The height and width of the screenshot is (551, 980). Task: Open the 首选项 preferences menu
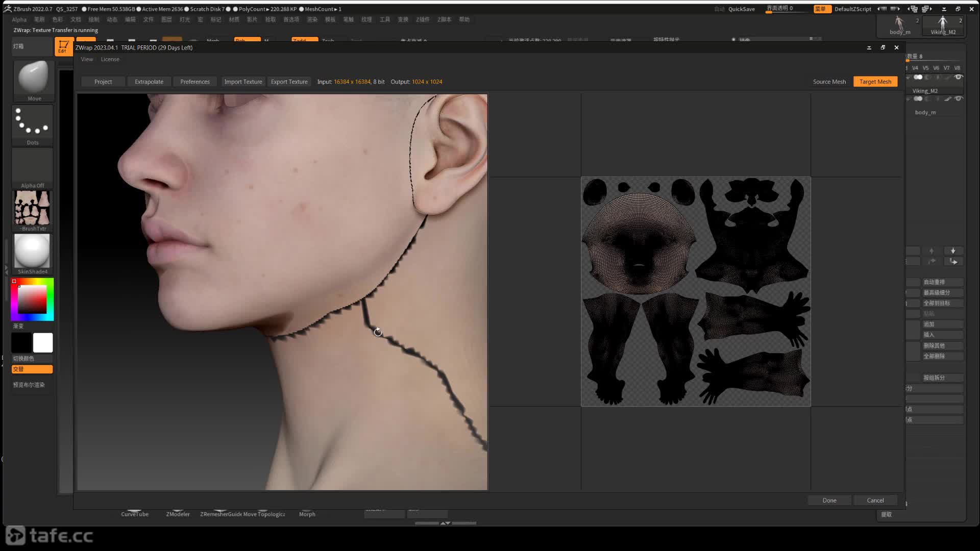291,19
